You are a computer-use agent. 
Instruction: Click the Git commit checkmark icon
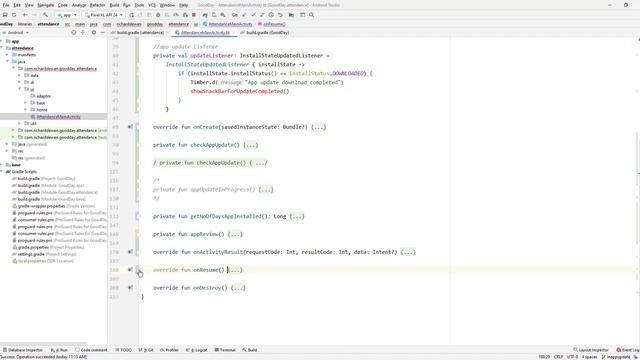tap(253, 15)
